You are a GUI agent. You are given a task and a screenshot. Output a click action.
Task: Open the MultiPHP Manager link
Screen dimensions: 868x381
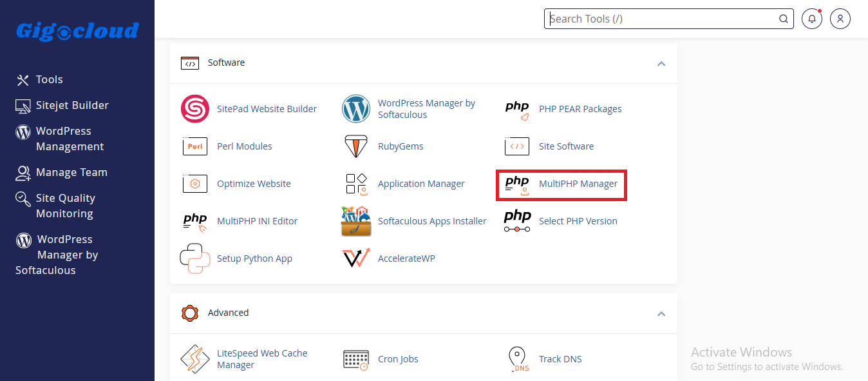(578, 184)
